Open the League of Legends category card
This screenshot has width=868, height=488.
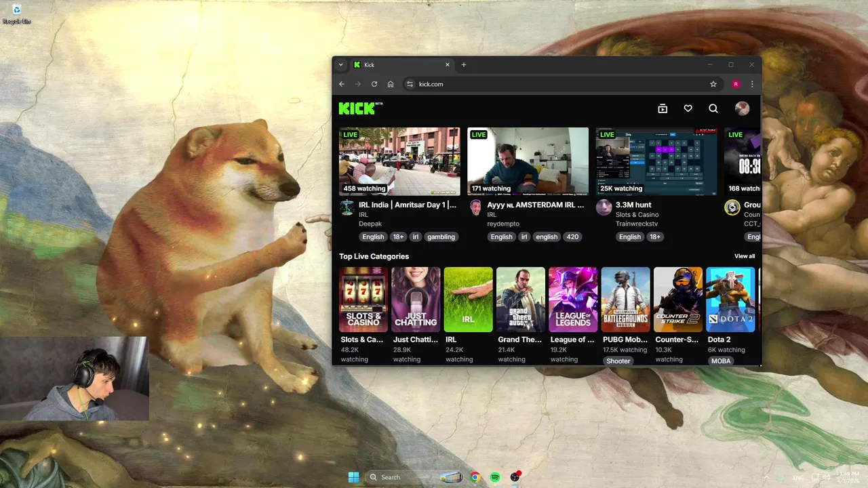tap(573, 300)
